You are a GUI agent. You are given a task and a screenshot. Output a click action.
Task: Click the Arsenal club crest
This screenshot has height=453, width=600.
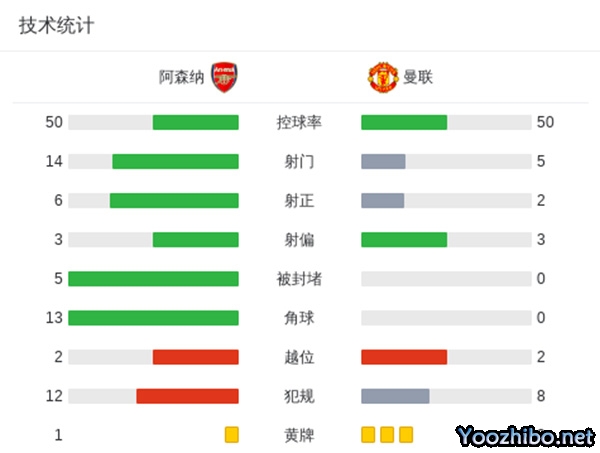[x=225, y=77]
